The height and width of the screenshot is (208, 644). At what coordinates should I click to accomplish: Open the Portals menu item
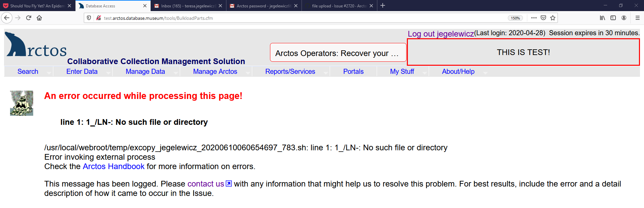tap(353, 71)
